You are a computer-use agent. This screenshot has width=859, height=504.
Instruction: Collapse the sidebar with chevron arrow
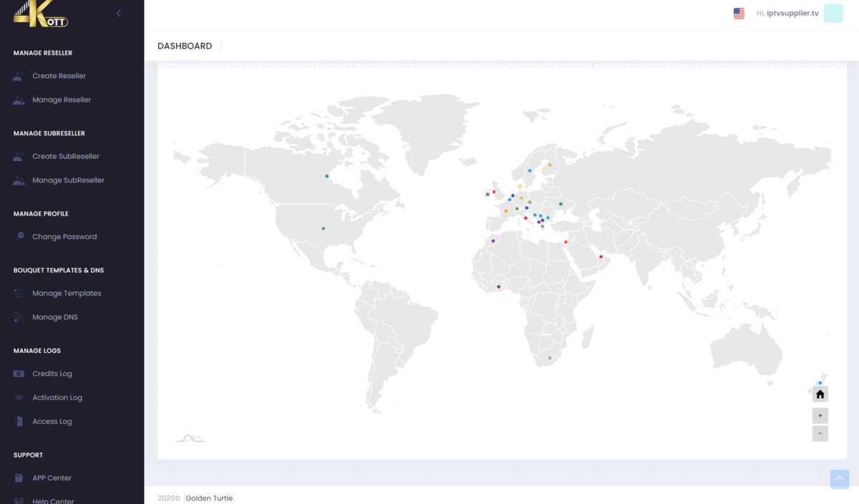(119, 13)
